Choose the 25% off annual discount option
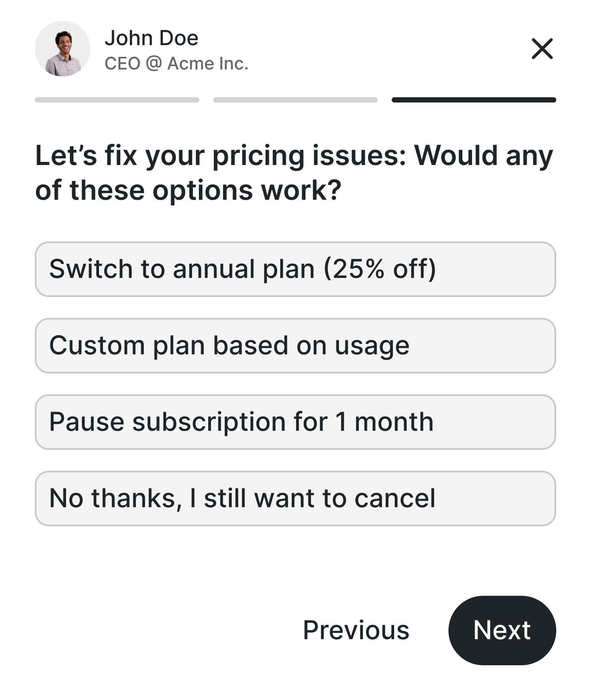Viewport: 591px width, 700px height. pos(295,269)
